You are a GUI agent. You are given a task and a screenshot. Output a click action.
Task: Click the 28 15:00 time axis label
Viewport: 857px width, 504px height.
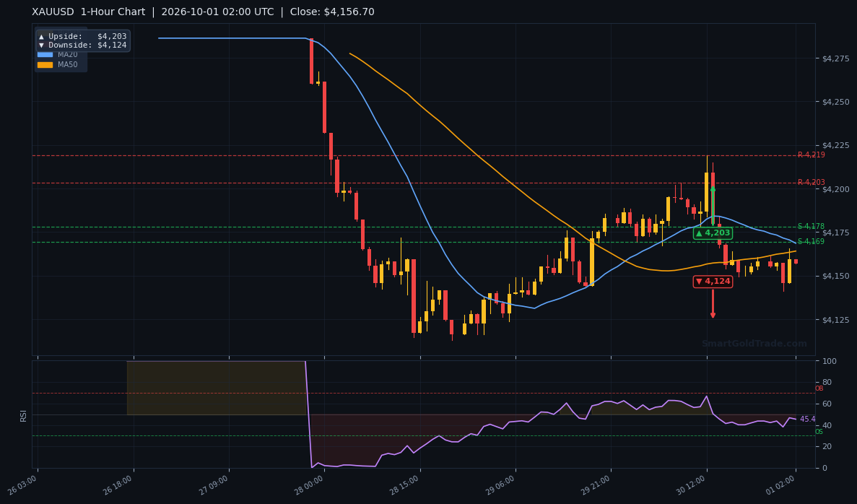(x=406, y=485)
